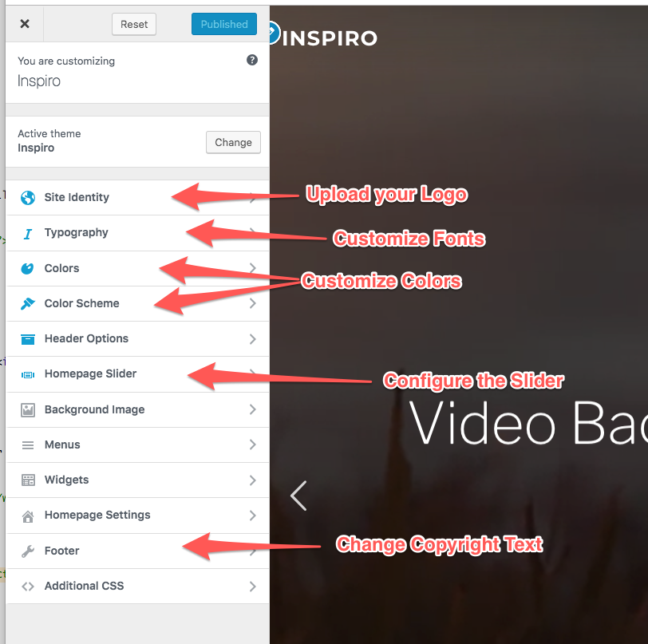Click the Reset button
Screen dimensions: 648x644
pos(134,25)
